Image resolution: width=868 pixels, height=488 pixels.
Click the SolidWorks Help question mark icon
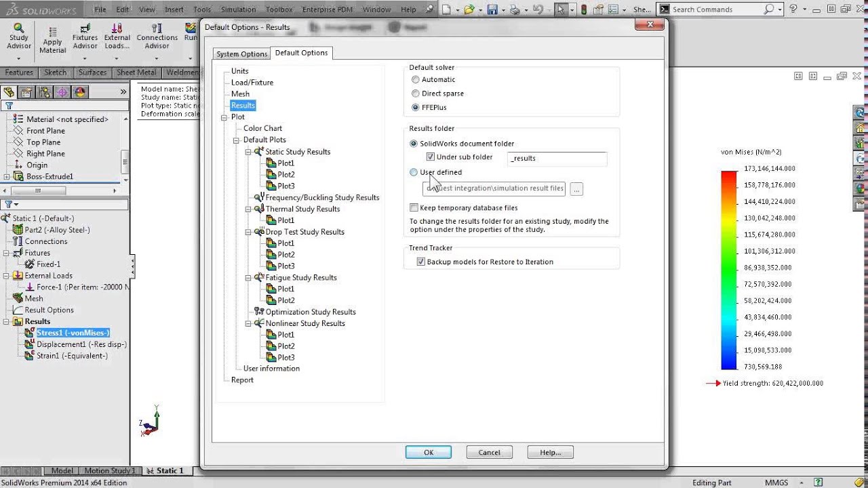pos(793,9)
